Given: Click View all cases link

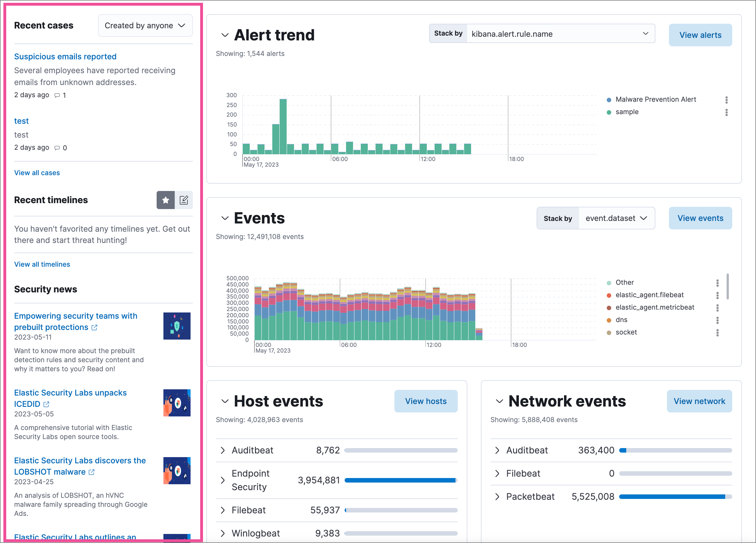Looking at the screenshot, I should click(x=38, y=172).
